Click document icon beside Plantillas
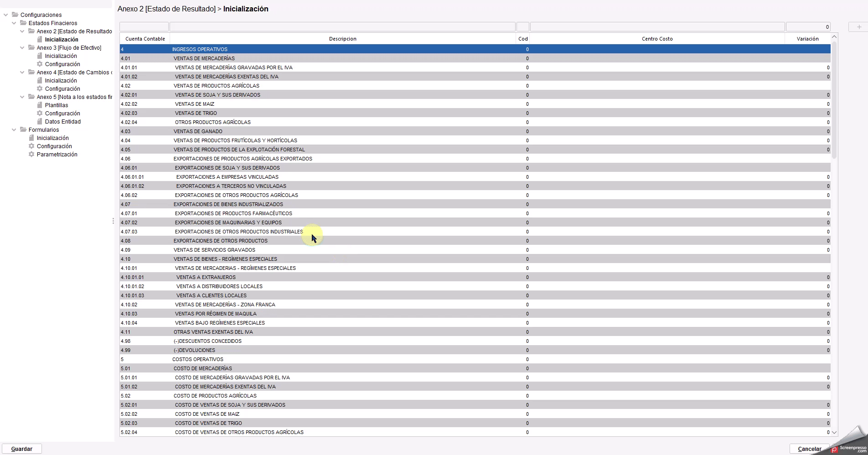The width and height of the screenshot is (868, 455). click(x=40, y=105)
